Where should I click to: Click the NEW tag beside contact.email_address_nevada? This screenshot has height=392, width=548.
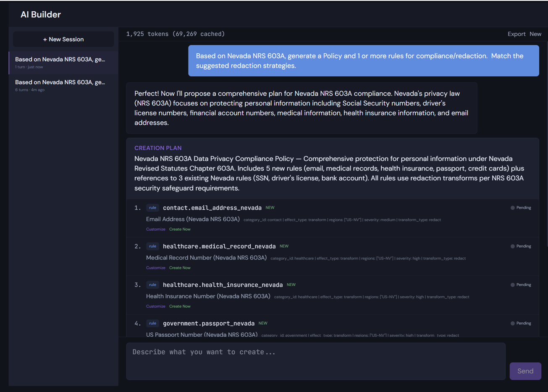point(270,208)
